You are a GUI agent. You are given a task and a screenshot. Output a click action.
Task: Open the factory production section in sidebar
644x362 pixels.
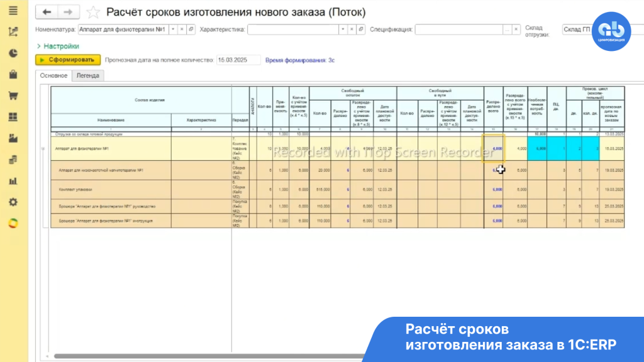(13, 138)
